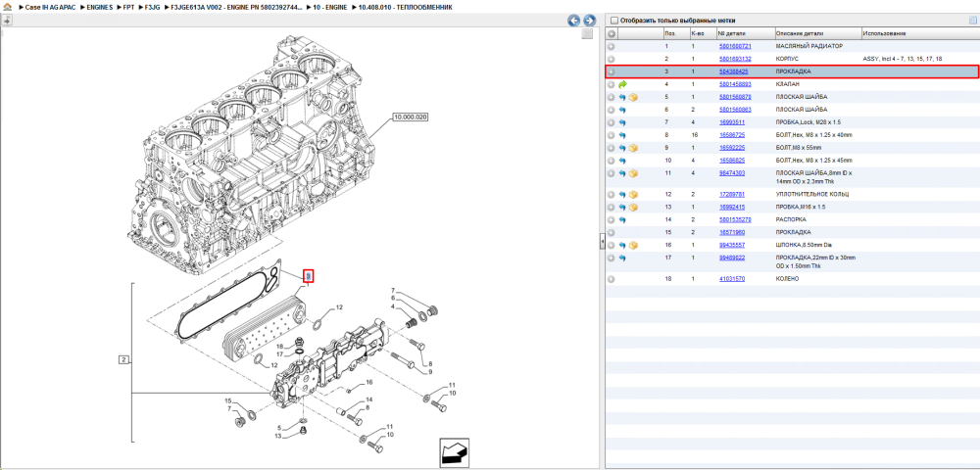Click the boxed callout 2 in diagram
This screenshot has width=980, height=470.
(123, 359)
